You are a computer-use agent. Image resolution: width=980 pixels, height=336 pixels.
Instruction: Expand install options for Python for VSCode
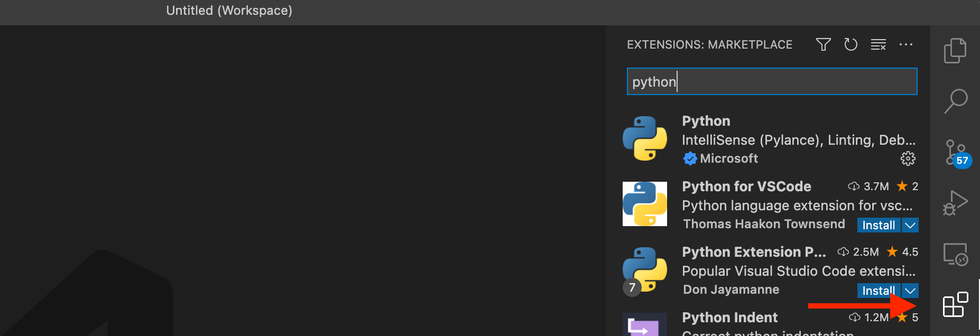tap(910, 225)
